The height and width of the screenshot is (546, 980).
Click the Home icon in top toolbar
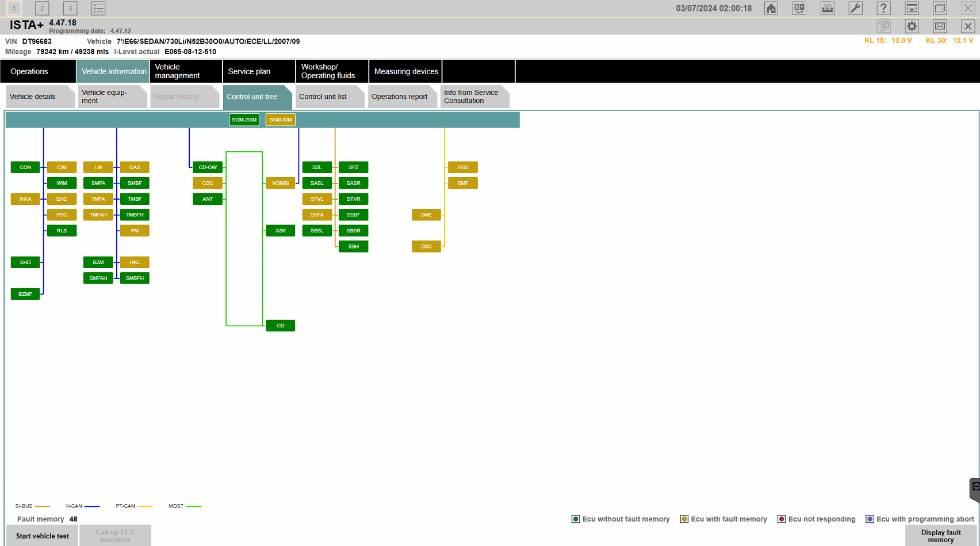click(x=771, y=8)
